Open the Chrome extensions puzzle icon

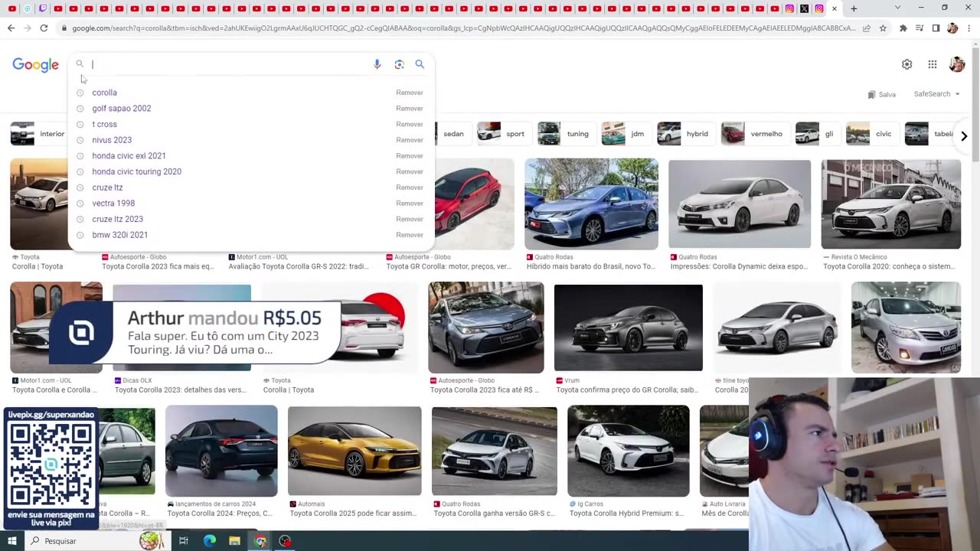click(x=903, y=28)
